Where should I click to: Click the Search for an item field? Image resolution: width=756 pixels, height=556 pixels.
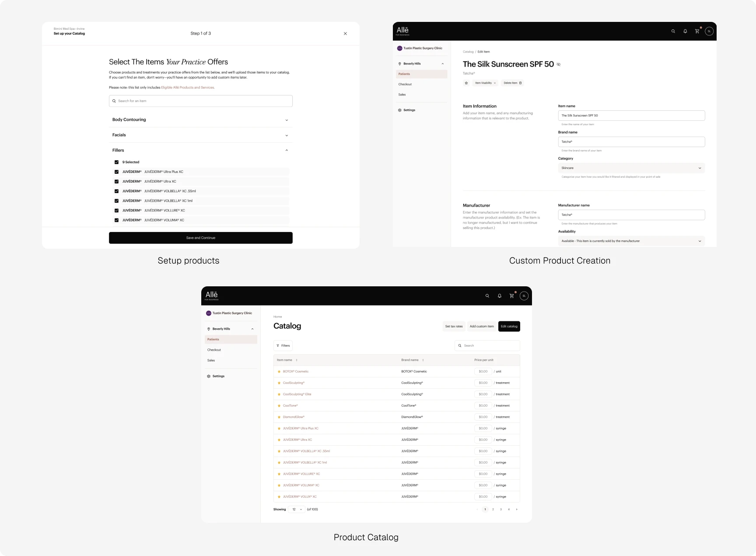[x=200, y=101]
